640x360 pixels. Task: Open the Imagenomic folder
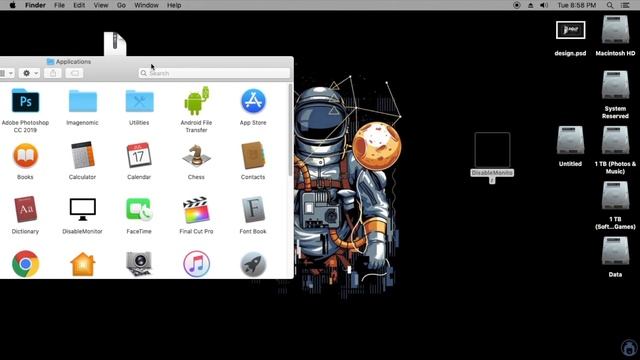82,101
